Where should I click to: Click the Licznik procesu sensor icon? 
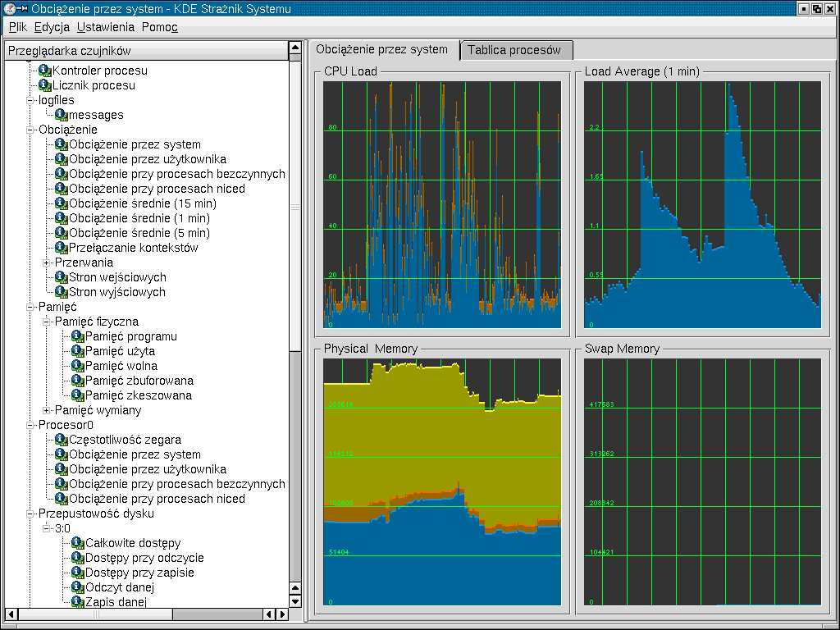45,85
